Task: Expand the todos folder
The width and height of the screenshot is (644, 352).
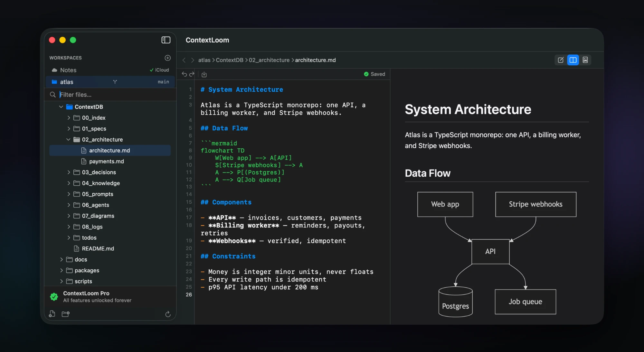Action: point(69,238)
